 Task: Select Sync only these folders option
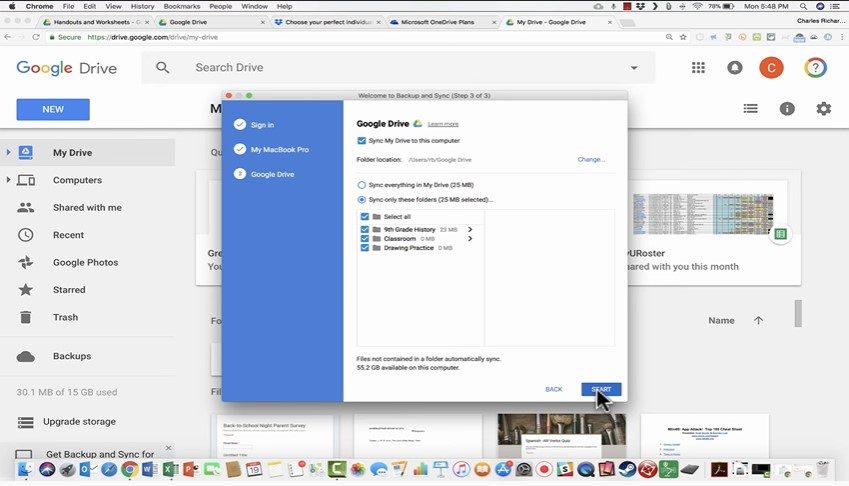[x=362, y=200]
